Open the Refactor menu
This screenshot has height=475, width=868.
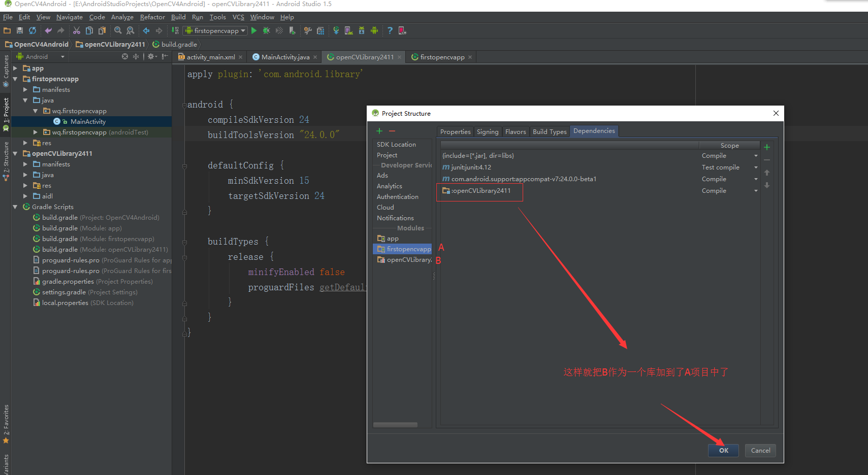click(152, 17)
